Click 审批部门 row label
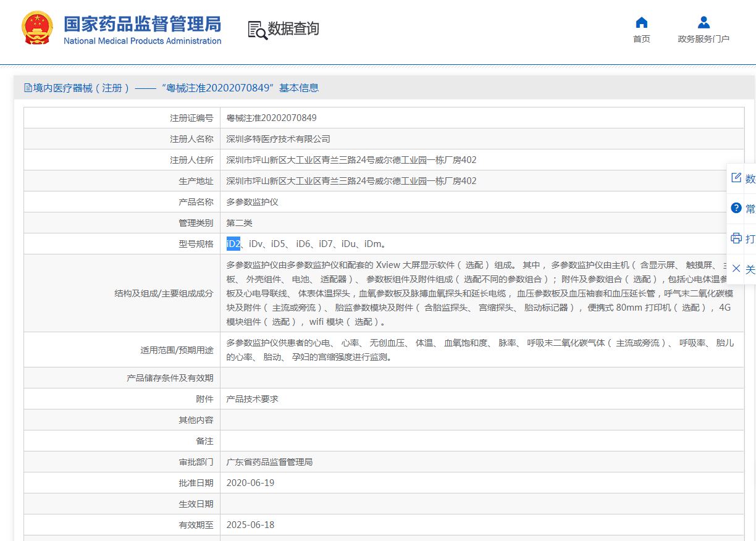Viewport: 756px width, 541px height. [196, 462]
